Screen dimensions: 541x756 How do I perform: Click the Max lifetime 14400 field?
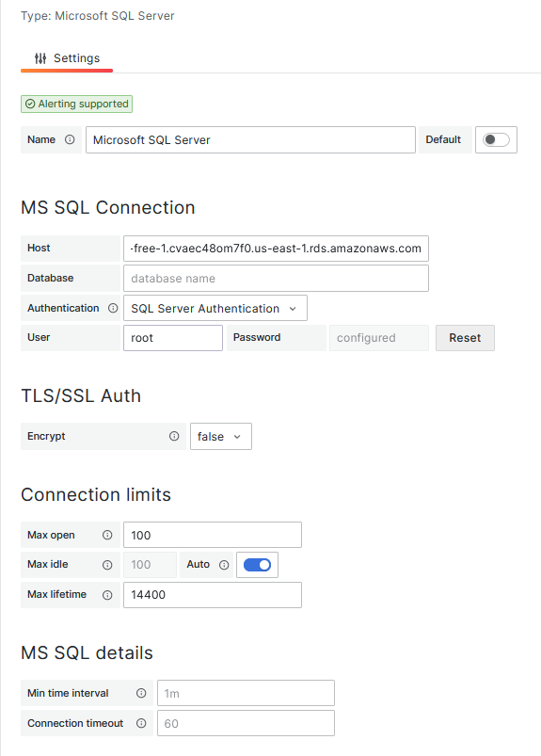click(213, 595)
